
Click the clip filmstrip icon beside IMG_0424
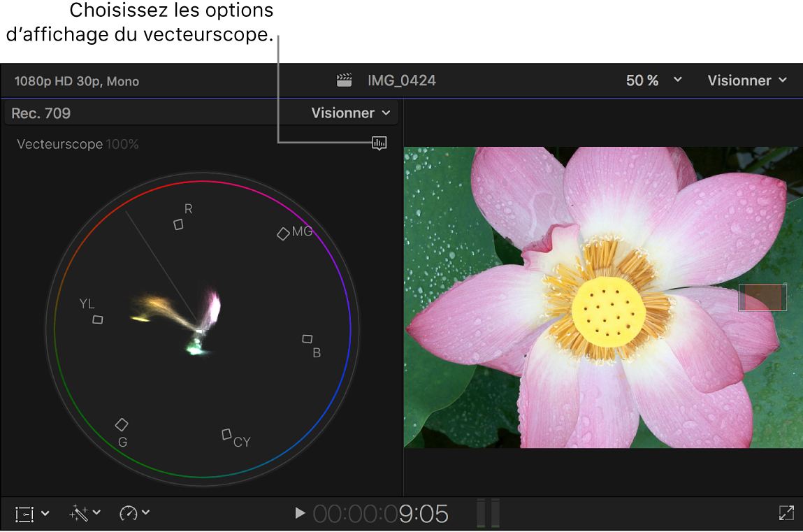tap(344, 80)
